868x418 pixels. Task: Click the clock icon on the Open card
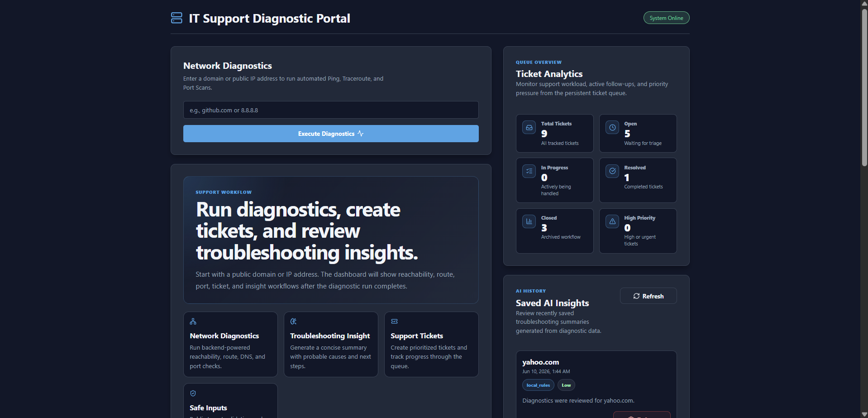pyautogui.click(x=612, y=128)
